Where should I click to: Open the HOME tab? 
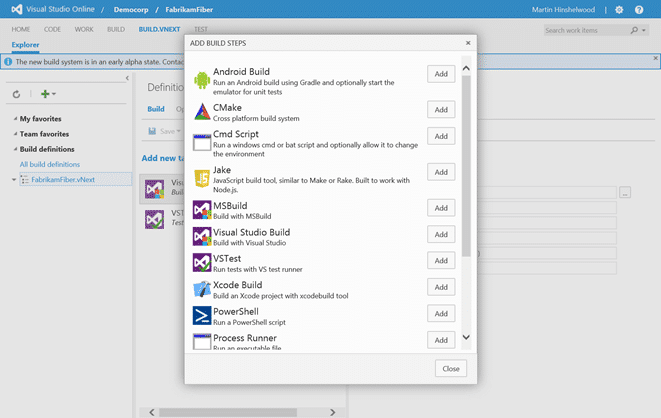(x=21, y=29)
